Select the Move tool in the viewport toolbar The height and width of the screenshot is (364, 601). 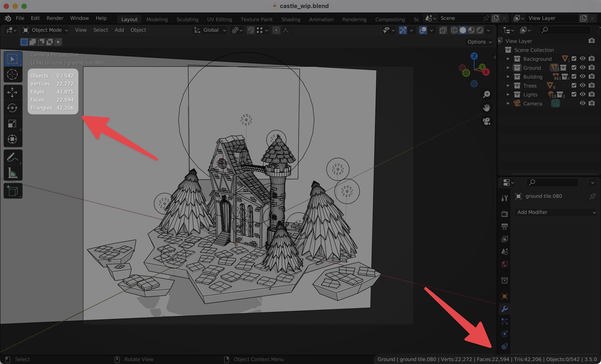point(13,92)
